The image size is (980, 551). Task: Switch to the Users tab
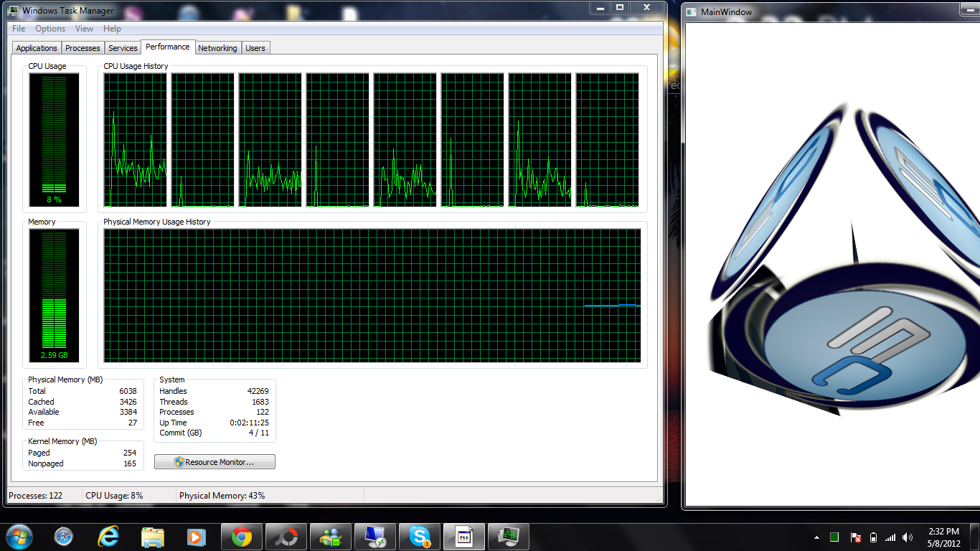(x=255, y=48)
